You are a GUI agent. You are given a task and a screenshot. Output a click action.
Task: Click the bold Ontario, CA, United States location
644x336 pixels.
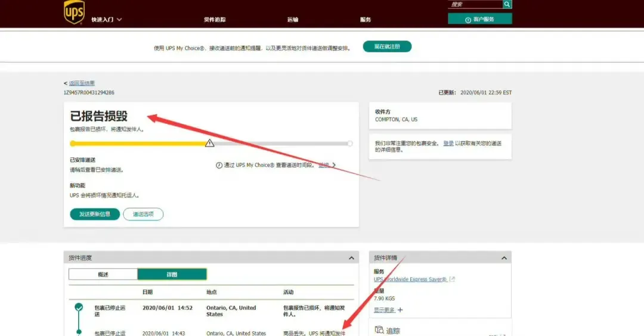point(231,311)
